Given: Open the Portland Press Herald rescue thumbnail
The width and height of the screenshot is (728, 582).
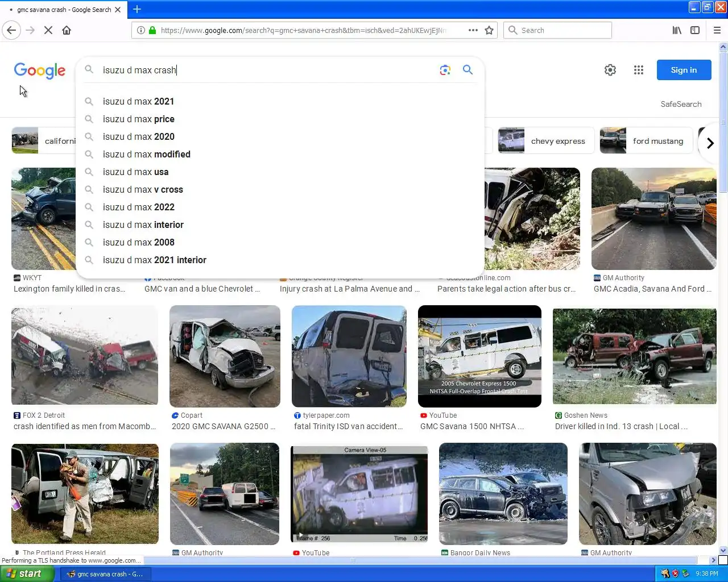Looking at the screenshot, I should click(x=85, y=494).
